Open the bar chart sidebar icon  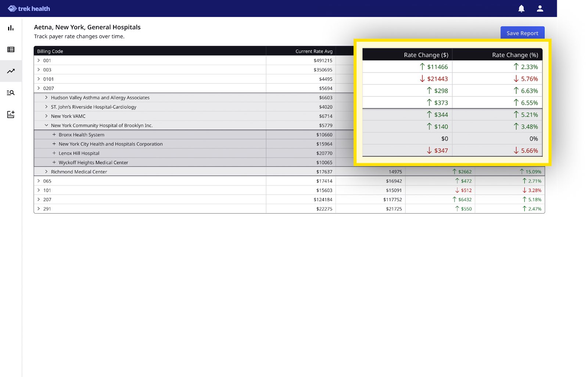[x=11, y=28]
